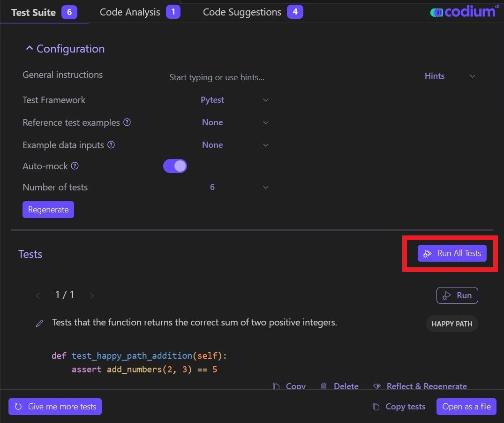Click the pencil icon to edit test description

39,324
